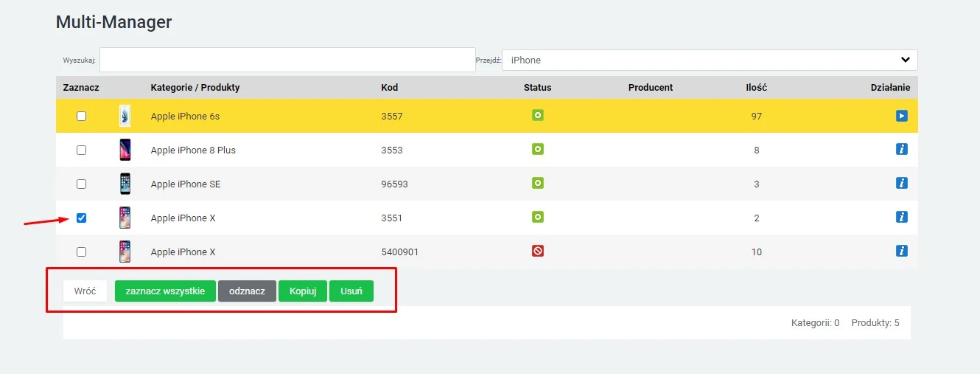This screenshot has height=374, width=980.
Task: Delete the selection with the Usuń button
Action: pyautogui.click(x=351, y=291)
